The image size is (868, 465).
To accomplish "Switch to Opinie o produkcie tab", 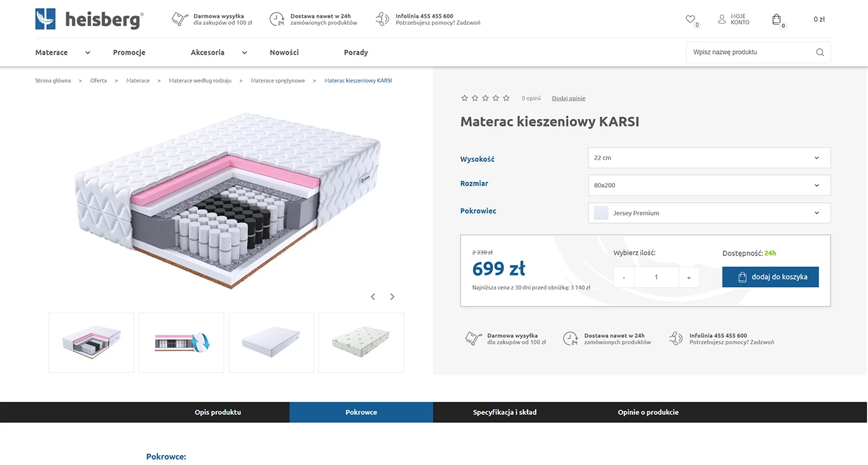I will (649, 412).
